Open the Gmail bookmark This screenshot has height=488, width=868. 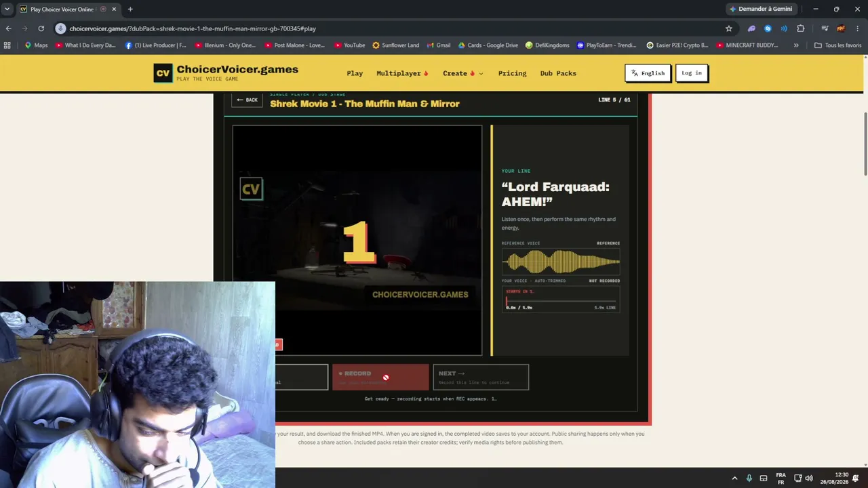point(439,45)
